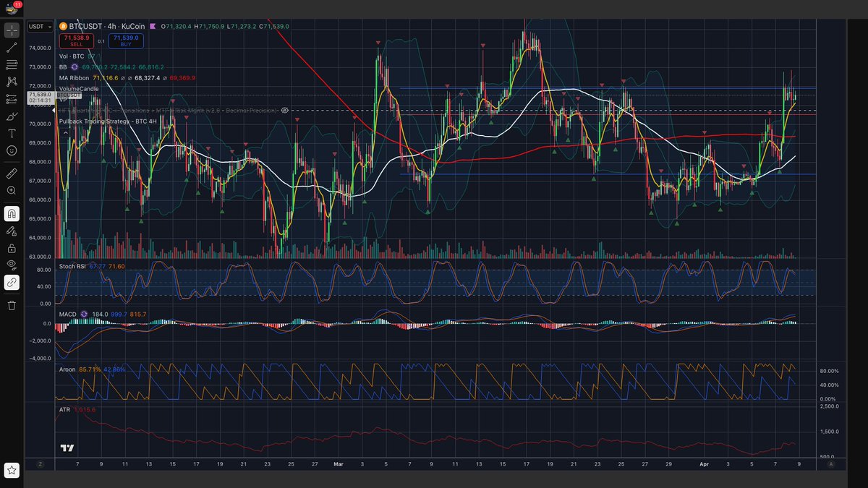Click the red SELL price button

(77, 40)
